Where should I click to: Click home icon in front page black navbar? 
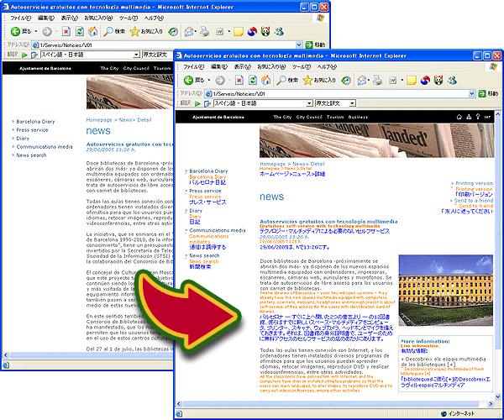pos(459,117)
